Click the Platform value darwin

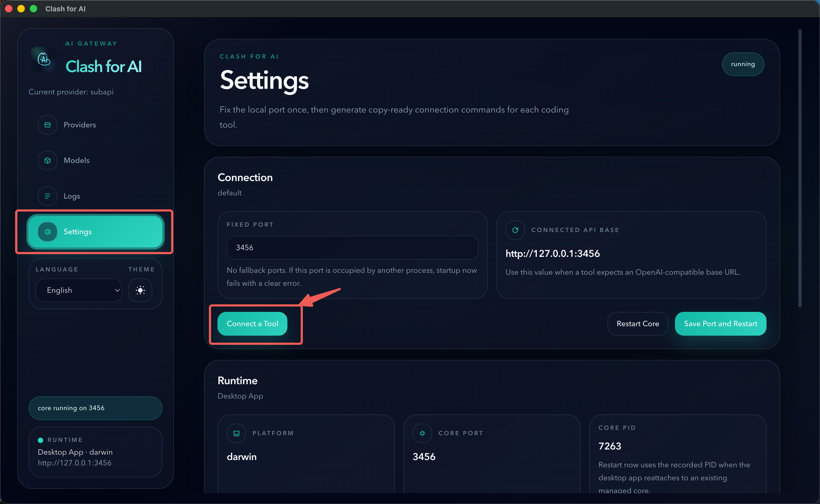241,457
